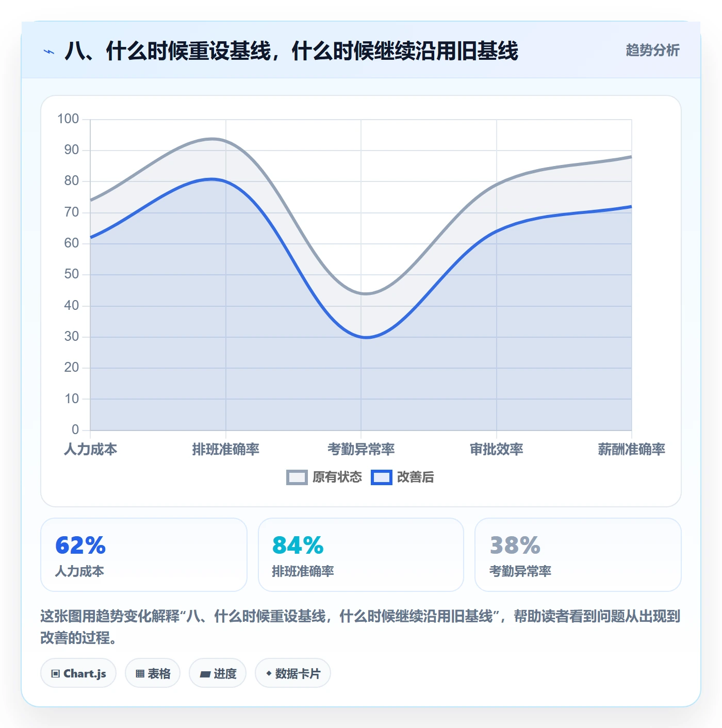
Task: Click the 趋势分析 label in the header
Action: (652, 51)
